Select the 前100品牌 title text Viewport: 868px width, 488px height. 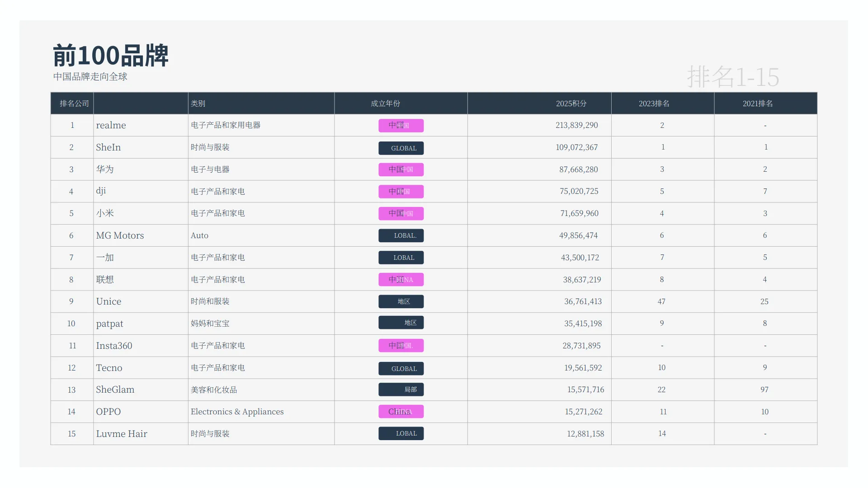coord(111,56)
